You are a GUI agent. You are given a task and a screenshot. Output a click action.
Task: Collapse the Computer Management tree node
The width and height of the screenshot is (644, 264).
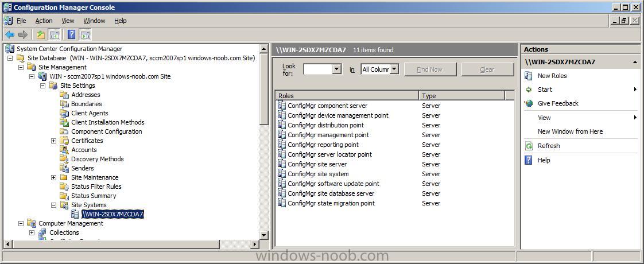click(21, 223)
